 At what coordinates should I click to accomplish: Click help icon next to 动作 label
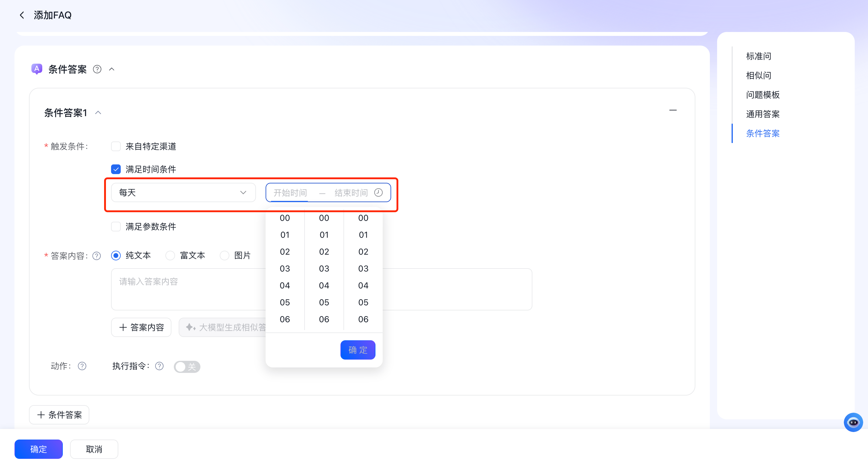pos(82,366)
